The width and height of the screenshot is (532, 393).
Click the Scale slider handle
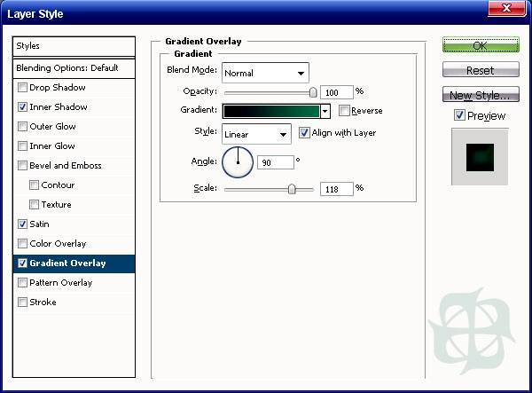click(x=292, y=189)
